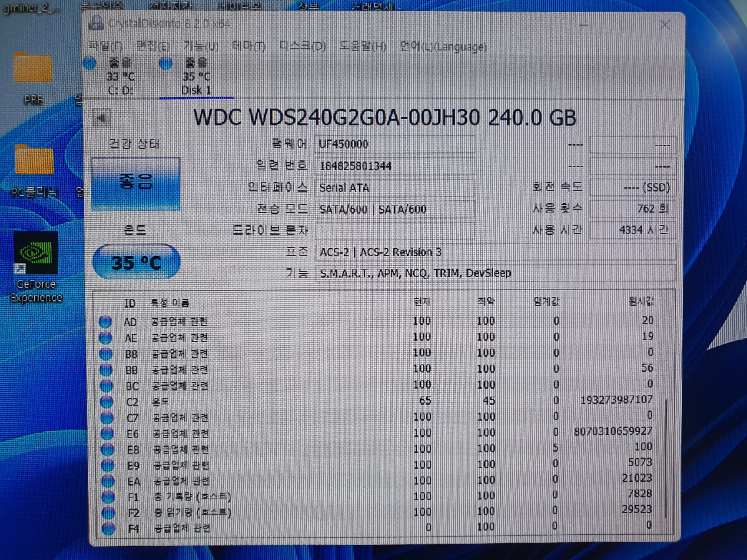Click the empty drive letter field
747x560 pixels.
pyautogui.click(x=395, y=231)
